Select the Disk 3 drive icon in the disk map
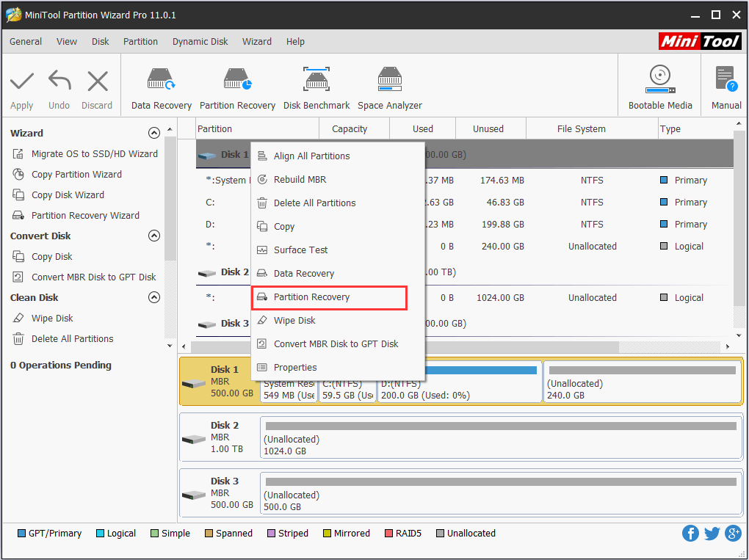 193,495
